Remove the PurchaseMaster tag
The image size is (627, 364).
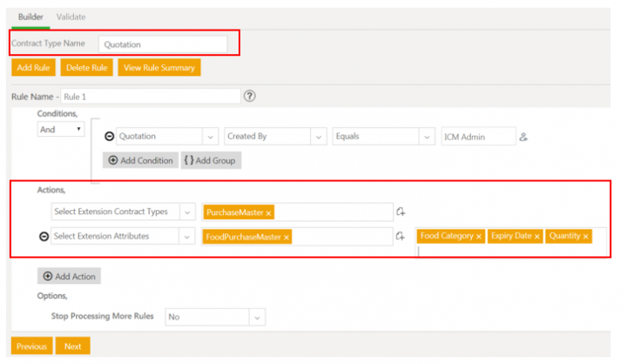tap(268, 212)
